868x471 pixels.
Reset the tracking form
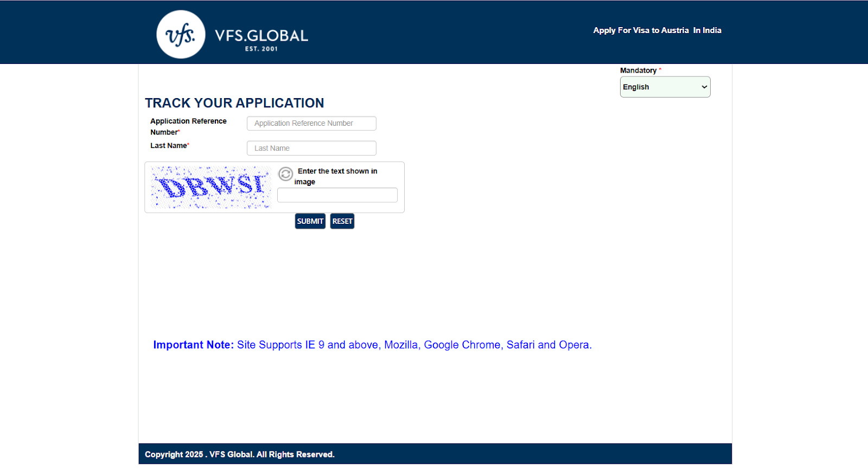[342, 221]
